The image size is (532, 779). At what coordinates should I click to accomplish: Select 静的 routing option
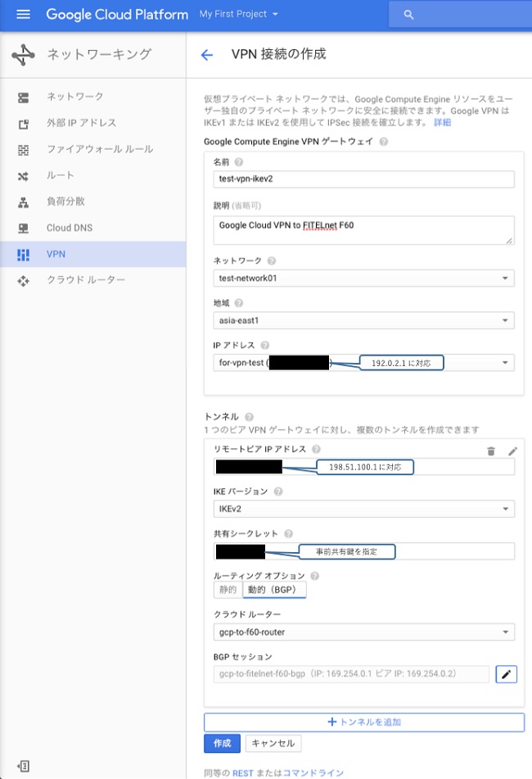coord(227,590)
